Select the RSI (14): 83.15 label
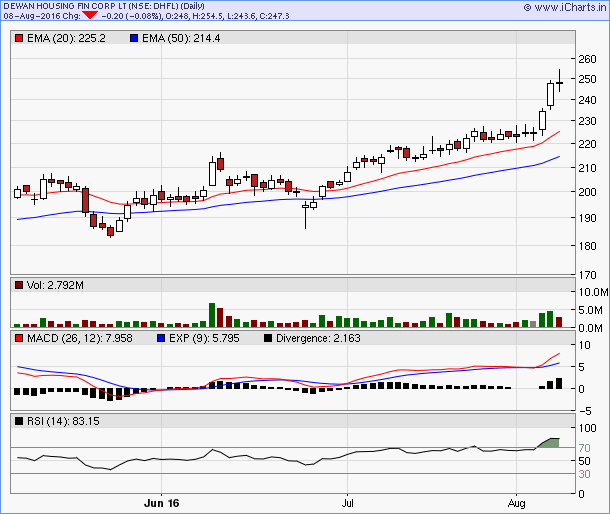Viewport: 610px width, 514px height. [x=63, y=421]
